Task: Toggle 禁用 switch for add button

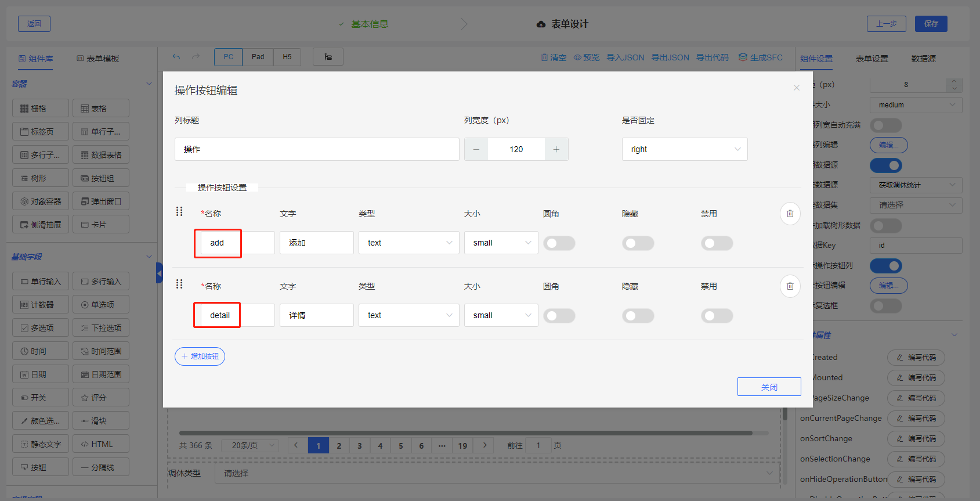Action: 717,243
